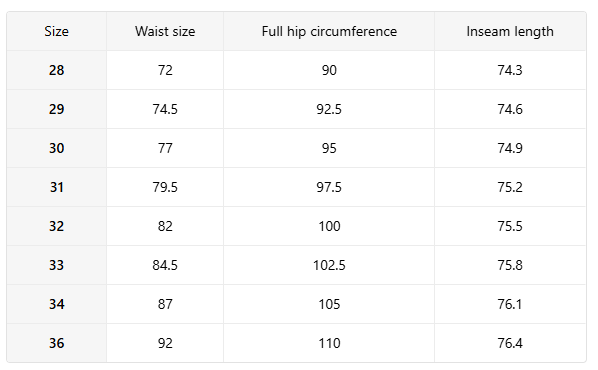This screenshot has width=598, height=370.
Task: Choose size 30 in the Size column
Action: coord(56,148)
